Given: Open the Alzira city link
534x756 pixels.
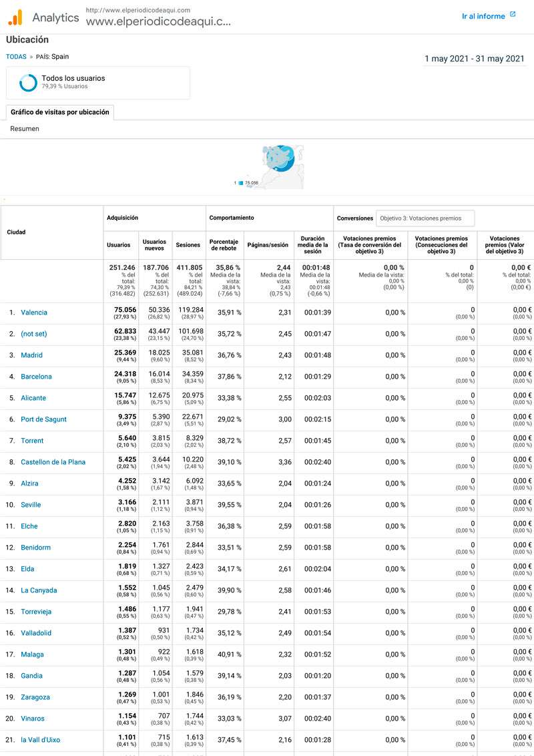Looking at the screenshot, I should pyautogui.click(x=29, y=483).
